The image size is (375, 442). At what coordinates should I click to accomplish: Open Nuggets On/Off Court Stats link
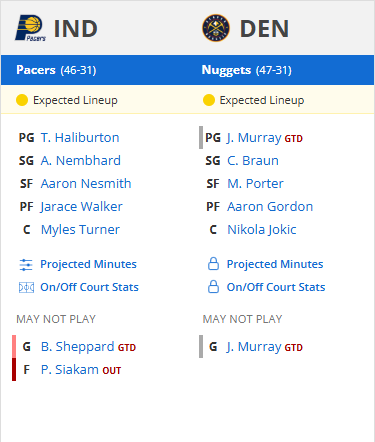[x=276, y=287]
